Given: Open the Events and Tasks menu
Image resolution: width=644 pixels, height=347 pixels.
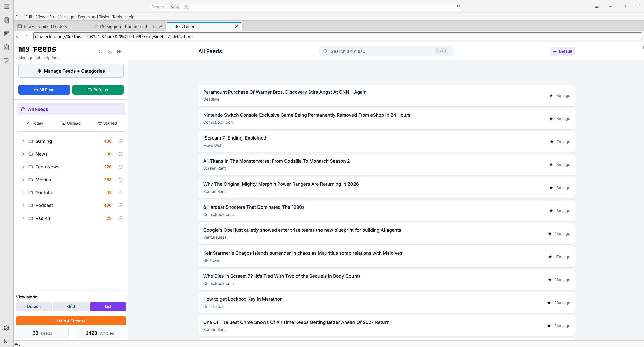Looking at the screenshot, I should coord(93,17).
